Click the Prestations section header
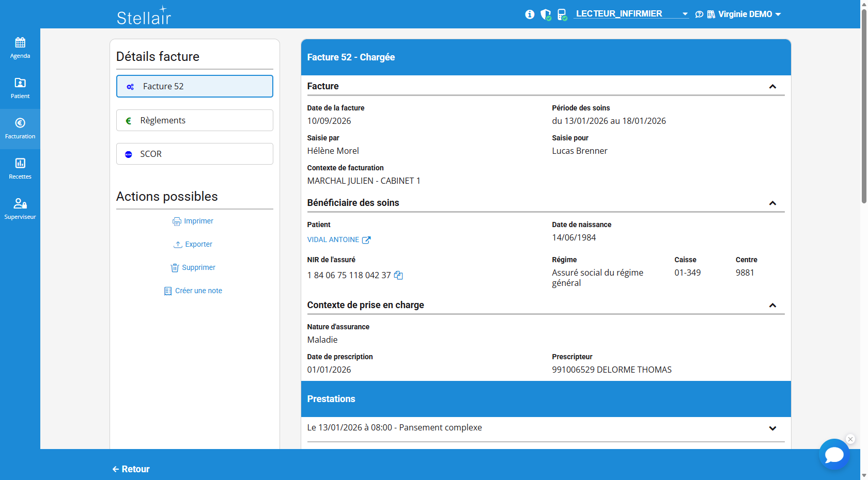This screenshot has height=480, width=868. 546,399
